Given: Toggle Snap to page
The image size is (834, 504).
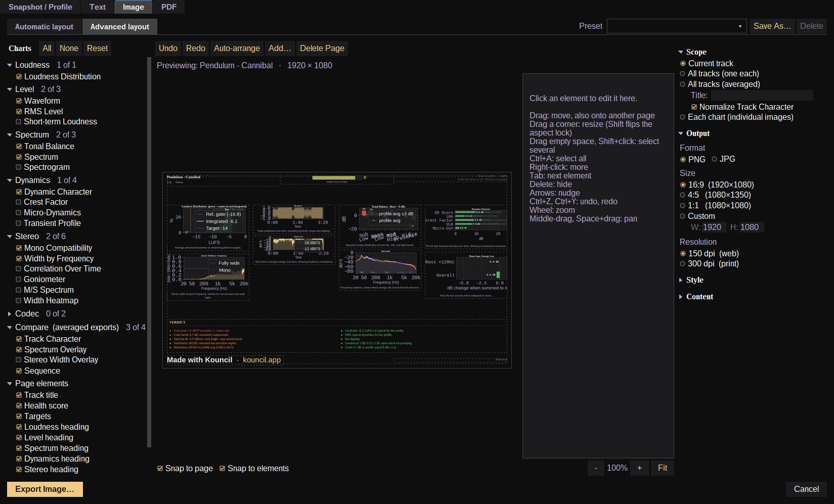Looking at the screenshot, I should coord(160,469).
